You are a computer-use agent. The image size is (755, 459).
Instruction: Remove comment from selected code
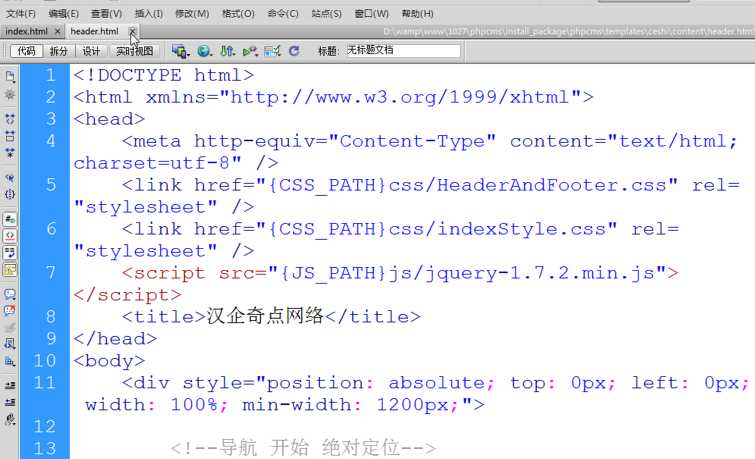[x=10, y=310]
